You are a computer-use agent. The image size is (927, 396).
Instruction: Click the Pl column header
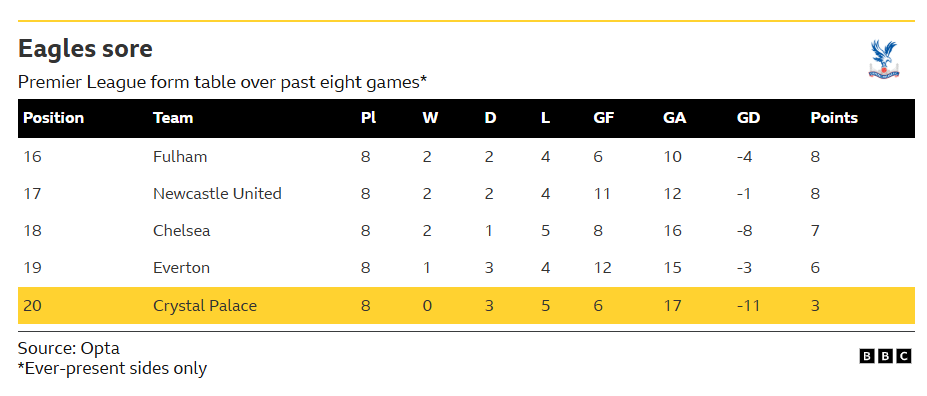(x=368, y=118)
